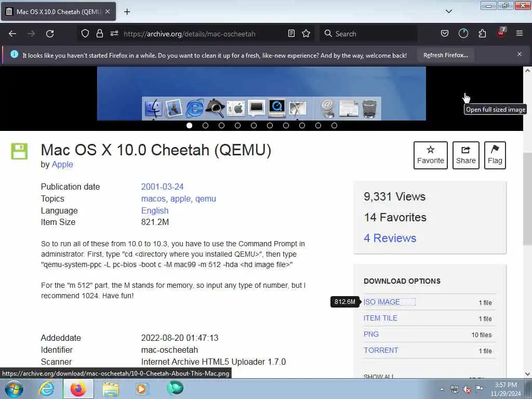Select the first carousel dot
The image size is (532, 399).
[x=189, y=126]
